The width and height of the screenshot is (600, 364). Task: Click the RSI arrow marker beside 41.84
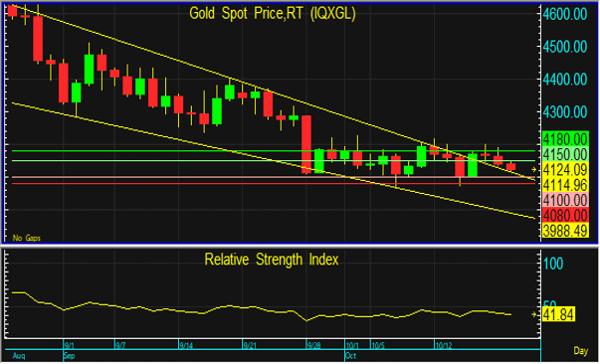tap(534, 314)
